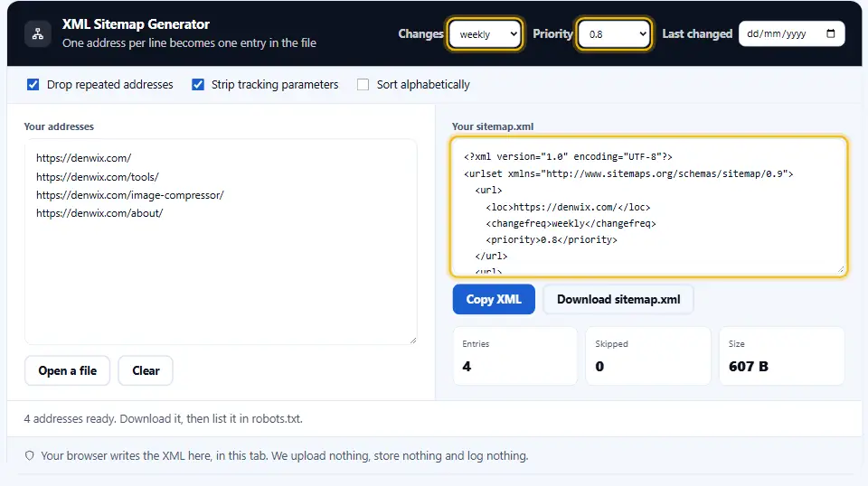Open the Priority value dropdown
The height and width of the screenshot is (486, 868).
click(614, 34)
